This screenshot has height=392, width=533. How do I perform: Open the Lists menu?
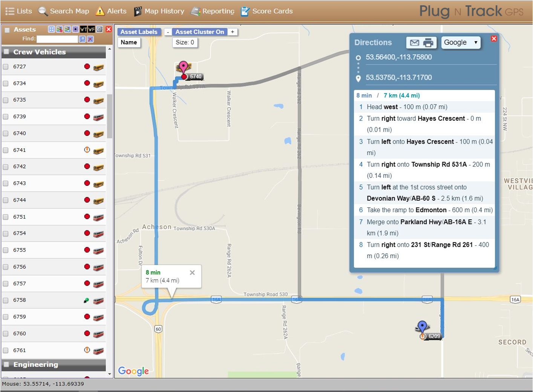19,11
